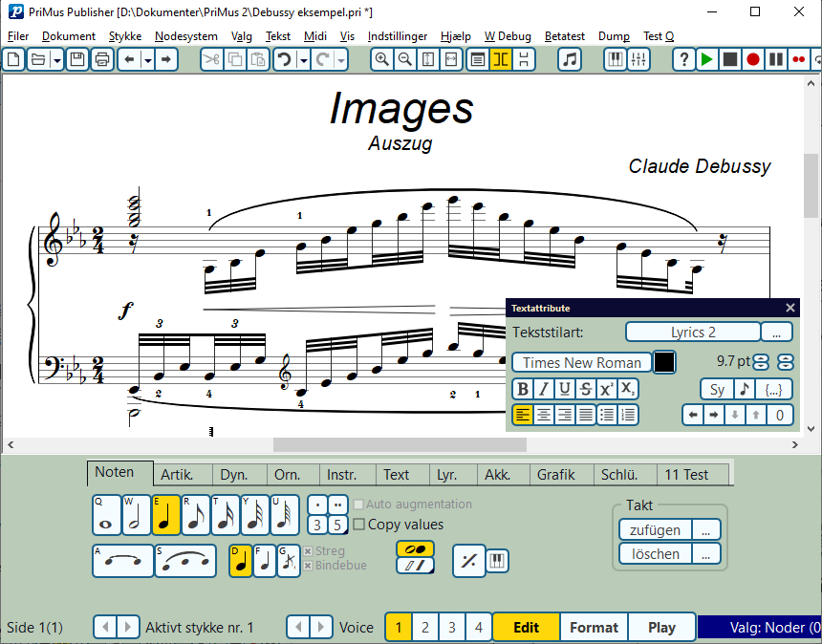Select the sixteenth note value (T)
Image resolution: width=822 pixels, height=644 pixels.
click(226, 515)
